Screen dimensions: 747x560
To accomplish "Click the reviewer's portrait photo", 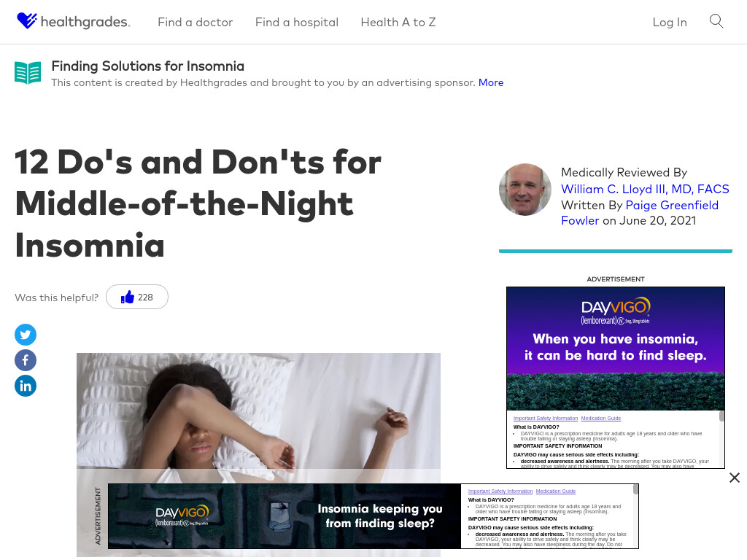I will [525, 190].
